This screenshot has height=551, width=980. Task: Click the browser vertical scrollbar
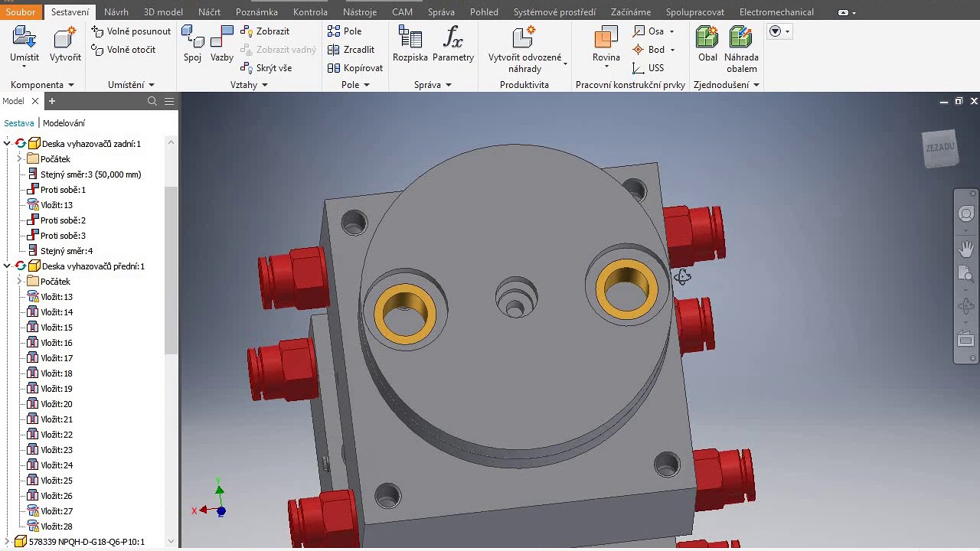[171, 270]
